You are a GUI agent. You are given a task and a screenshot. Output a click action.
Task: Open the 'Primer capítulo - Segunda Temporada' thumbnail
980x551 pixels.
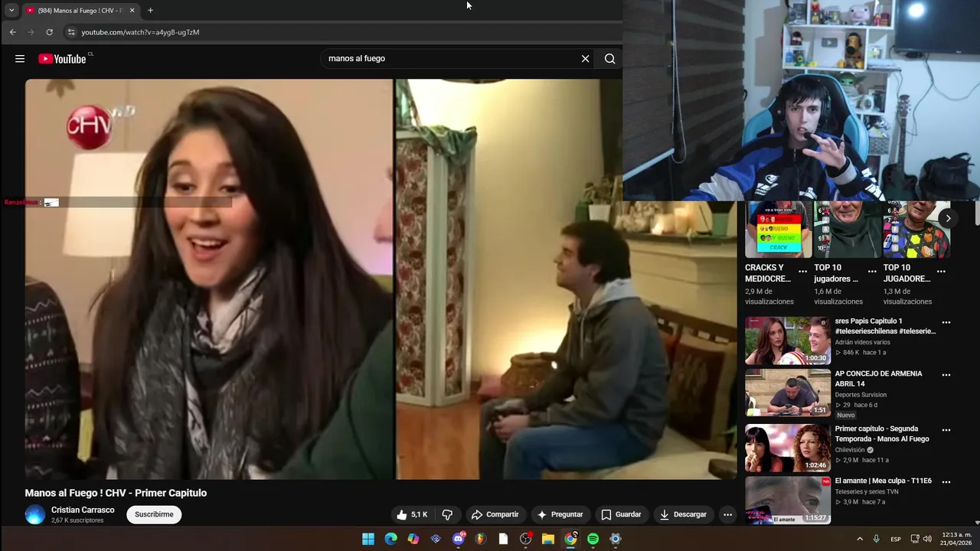coord(788,448)
